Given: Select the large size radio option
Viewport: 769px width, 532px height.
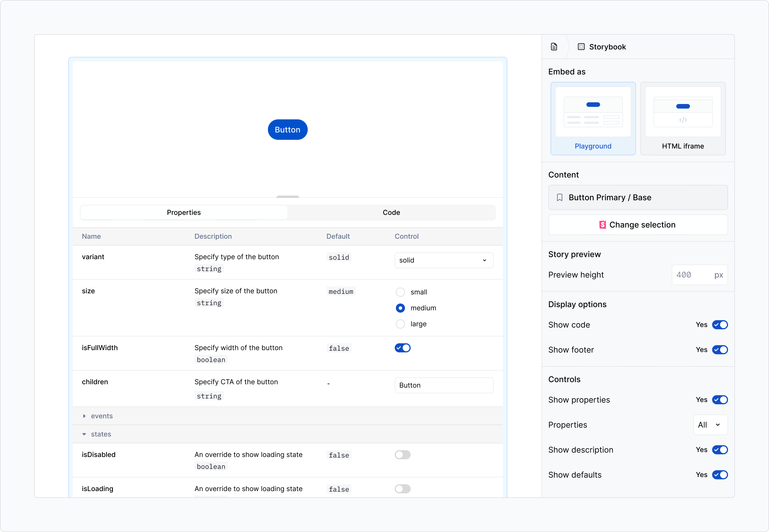Looking at the screenshot, I should pyautogui.click(x=400, y=324).
